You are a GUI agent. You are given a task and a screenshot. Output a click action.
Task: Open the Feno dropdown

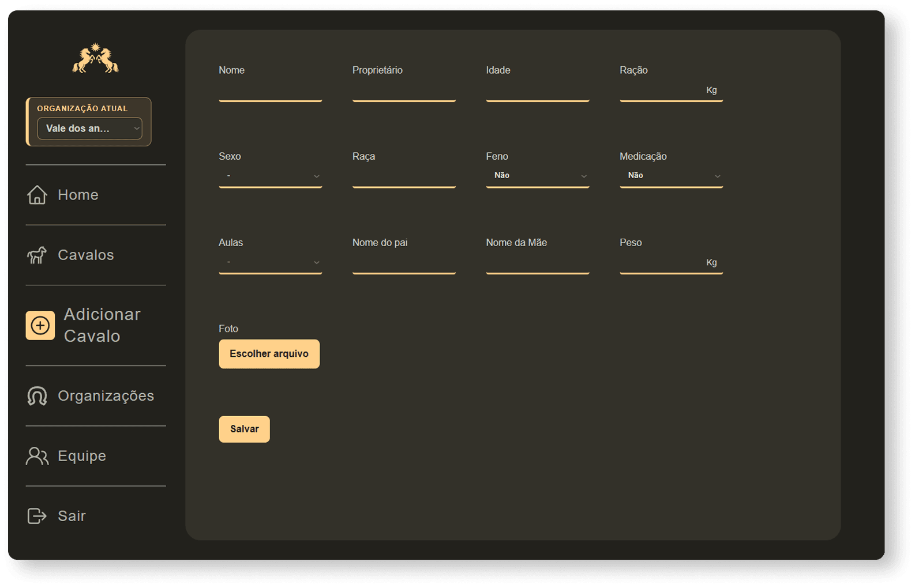[537, 176]
